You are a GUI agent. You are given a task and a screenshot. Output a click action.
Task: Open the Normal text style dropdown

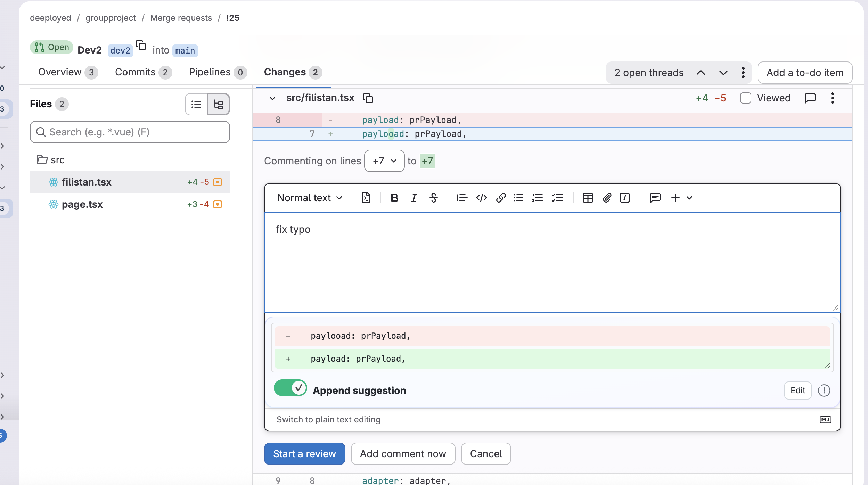(309, 198)
